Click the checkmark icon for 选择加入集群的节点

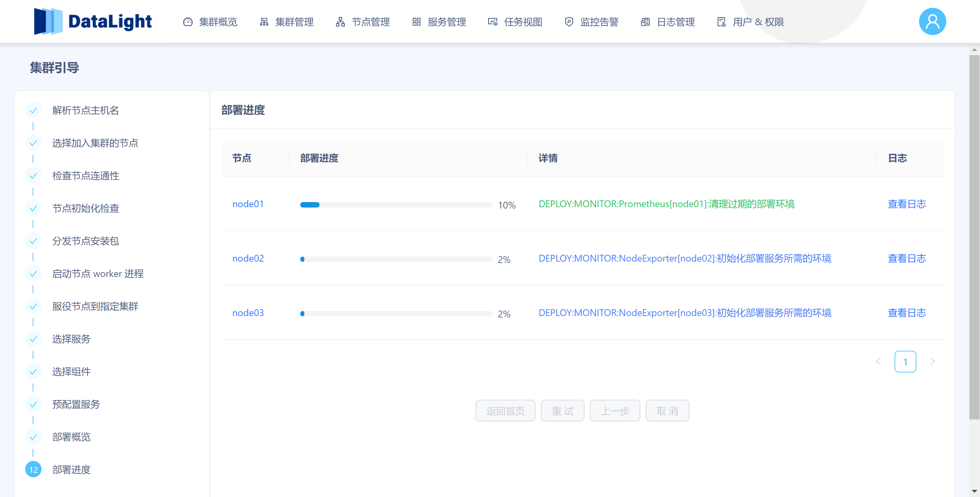[33, 143]
